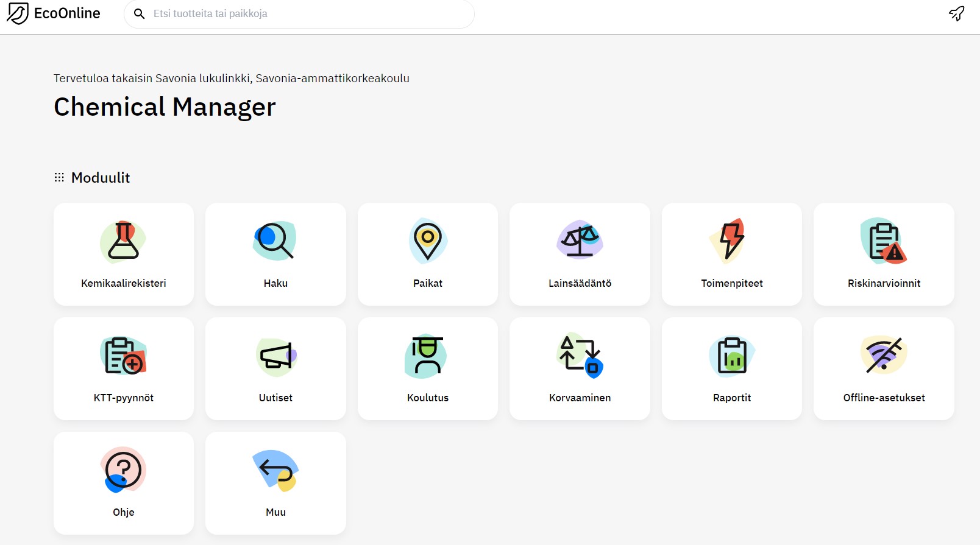
Task: Click the EcoOnline logo
Action: (54, 13)
